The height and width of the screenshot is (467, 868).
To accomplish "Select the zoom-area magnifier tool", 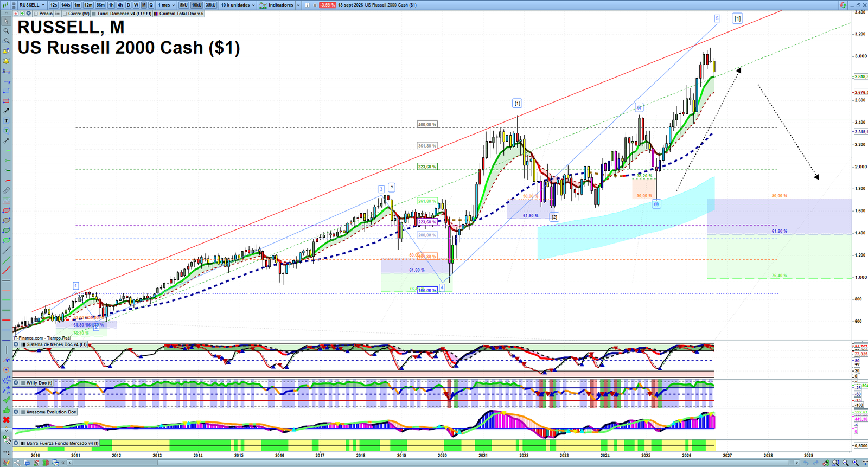I will 7,41.
